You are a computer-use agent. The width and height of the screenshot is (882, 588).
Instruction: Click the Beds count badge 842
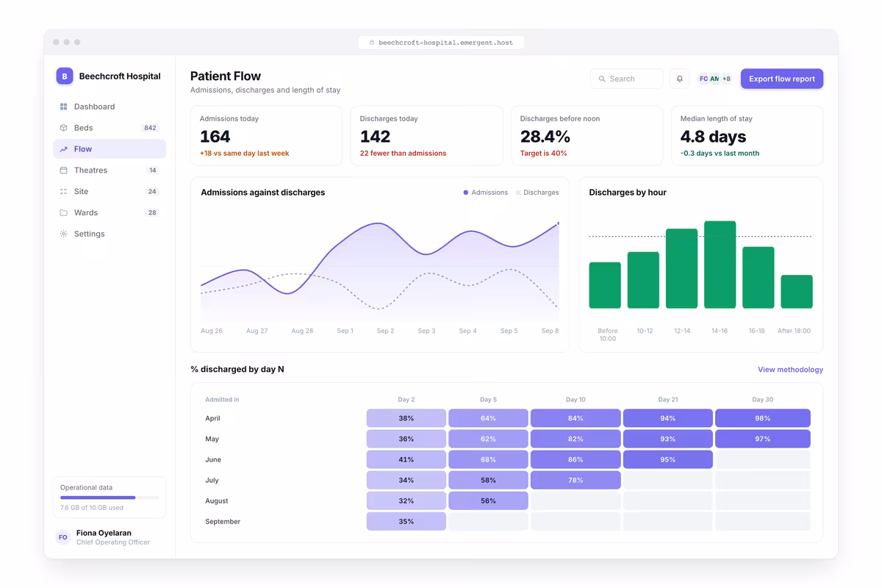(x=150, y=128)
